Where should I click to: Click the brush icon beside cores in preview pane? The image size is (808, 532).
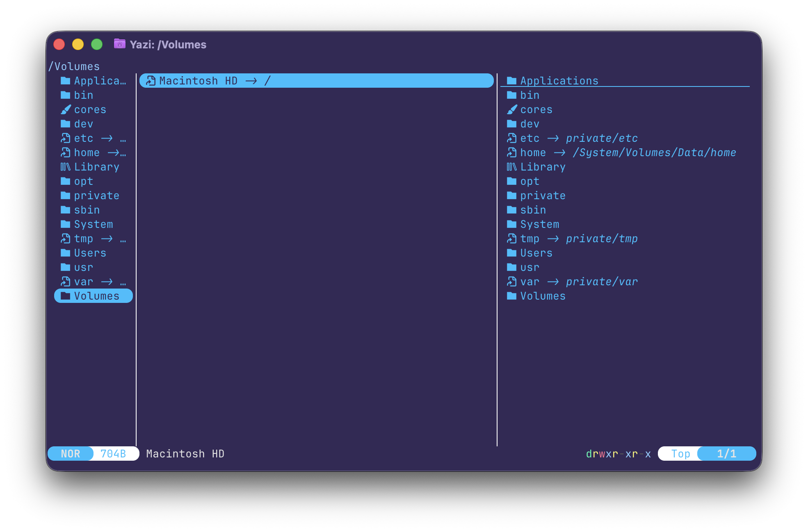tap(512, 109)
